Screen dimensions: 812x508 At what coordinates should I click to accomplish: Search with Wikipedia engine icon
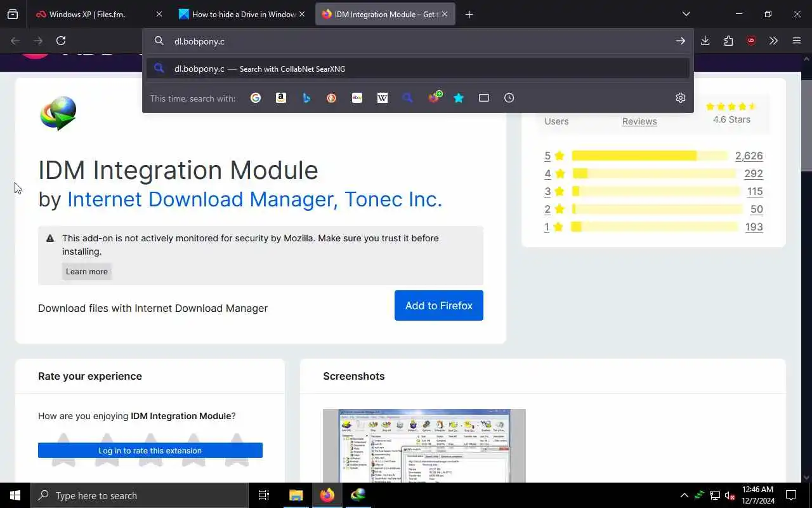[x=383, y=98]
